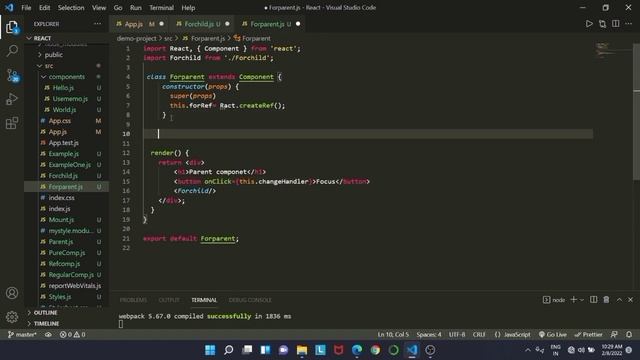
Task: Change UTF-8 file encoding
Action: click(x=457, y=334)
